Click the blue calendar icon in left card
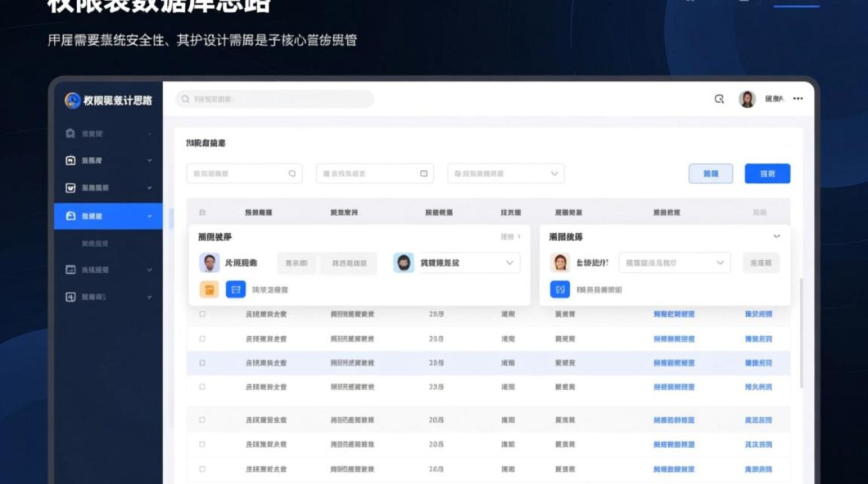Viewport: 868px width, 484px height. click(236, 290)
